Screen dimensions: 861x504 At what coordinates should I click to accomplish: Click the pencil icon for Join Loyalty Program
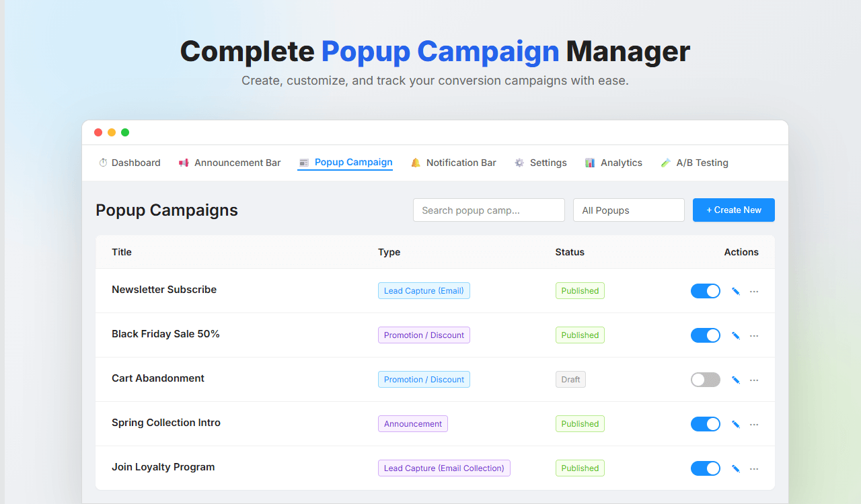coord(735,468)
